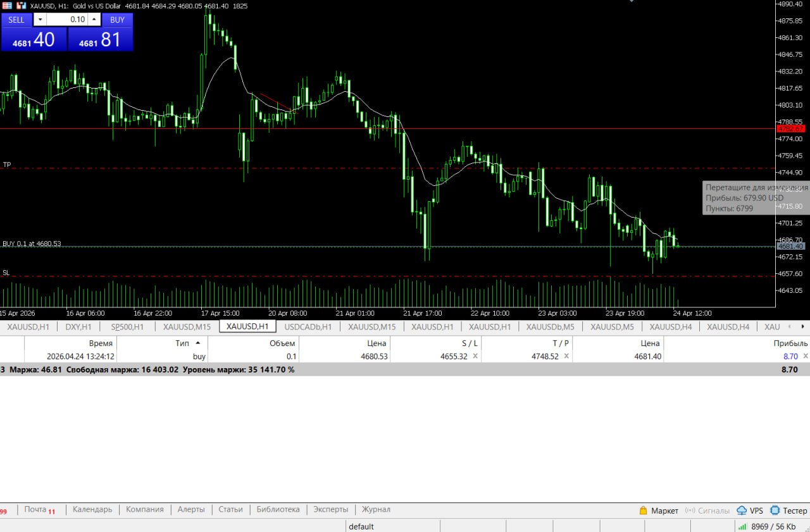Click the one-click trading panel icon

pyautogui.click(x=21, y=6)
